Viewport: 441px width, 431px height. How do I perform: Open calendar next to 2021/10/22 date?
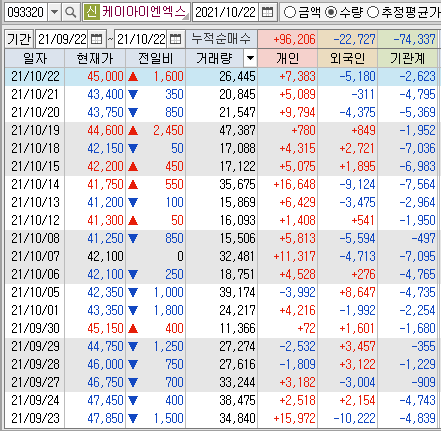267,12
